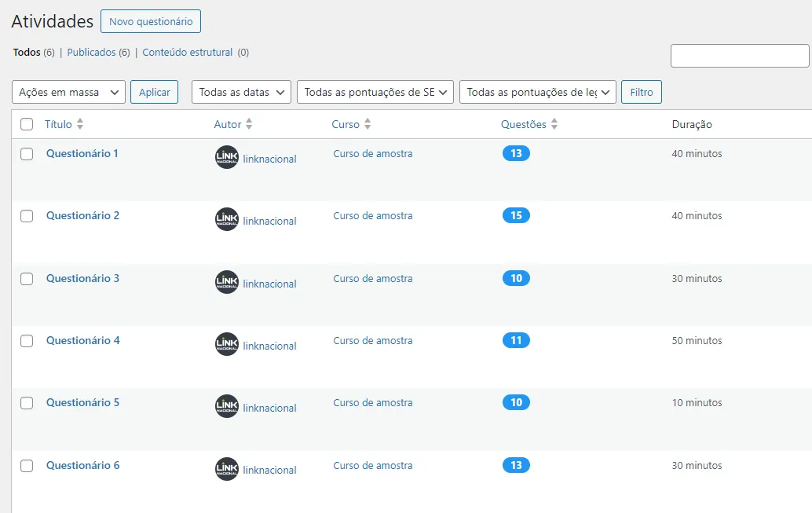Click linknacional avatar icon for Questionário 1

coord(226,157)
